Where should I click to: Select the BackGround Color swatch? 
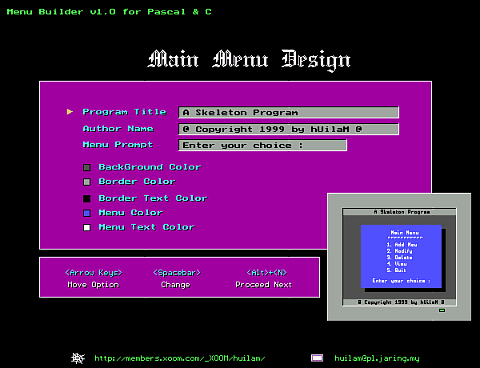click(87, 167)
